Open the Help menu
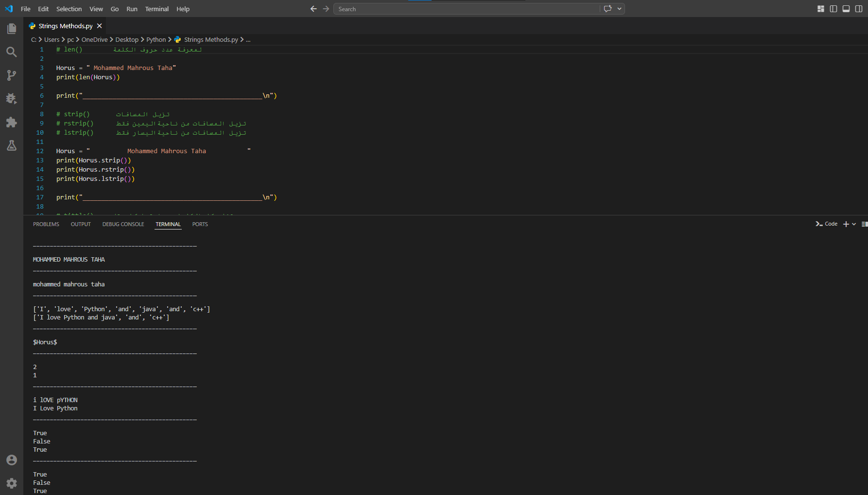Image resolution: width=868 pixels, height=495 pixels. 183,9
